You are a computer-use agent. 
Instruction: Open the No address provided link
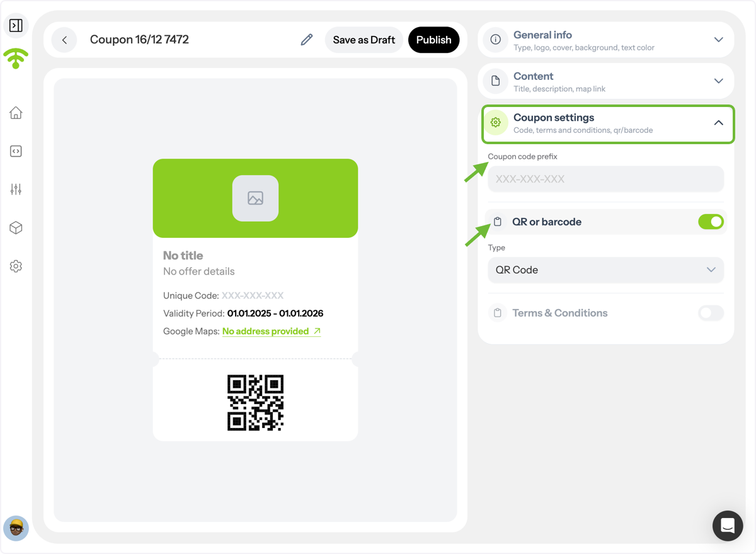point(272,331)
